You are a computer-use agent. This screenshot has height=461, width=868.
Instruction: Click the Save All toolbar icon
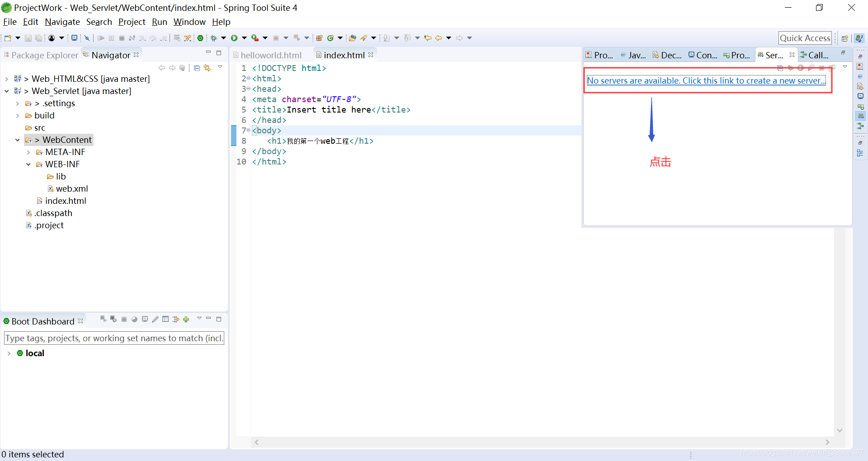39,38
